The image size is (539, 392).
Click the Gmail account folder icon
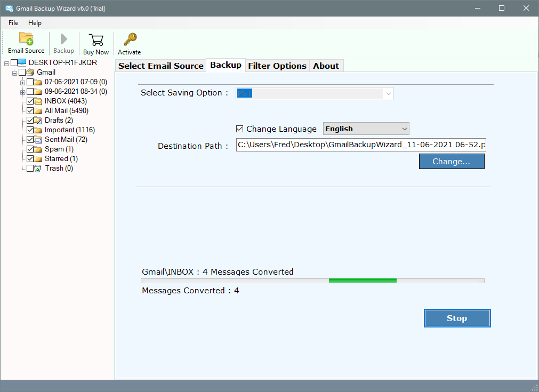[30, 72]
